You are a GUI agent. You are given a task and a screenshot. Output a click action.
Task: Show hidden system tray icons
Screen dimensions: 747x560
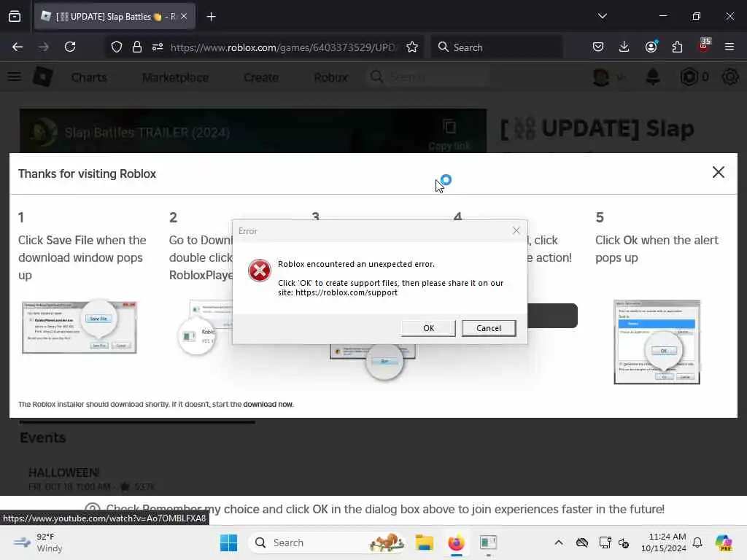[x=558, y=542]
